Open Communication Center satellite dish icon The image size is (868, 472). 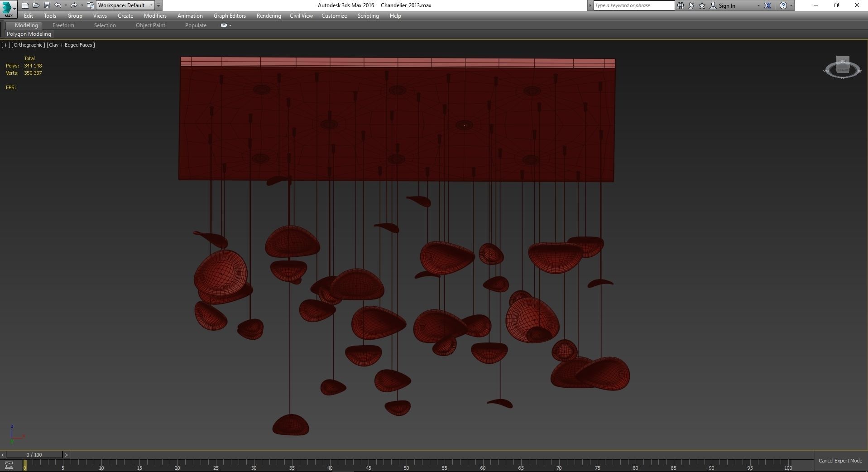(x=691, y=5)
